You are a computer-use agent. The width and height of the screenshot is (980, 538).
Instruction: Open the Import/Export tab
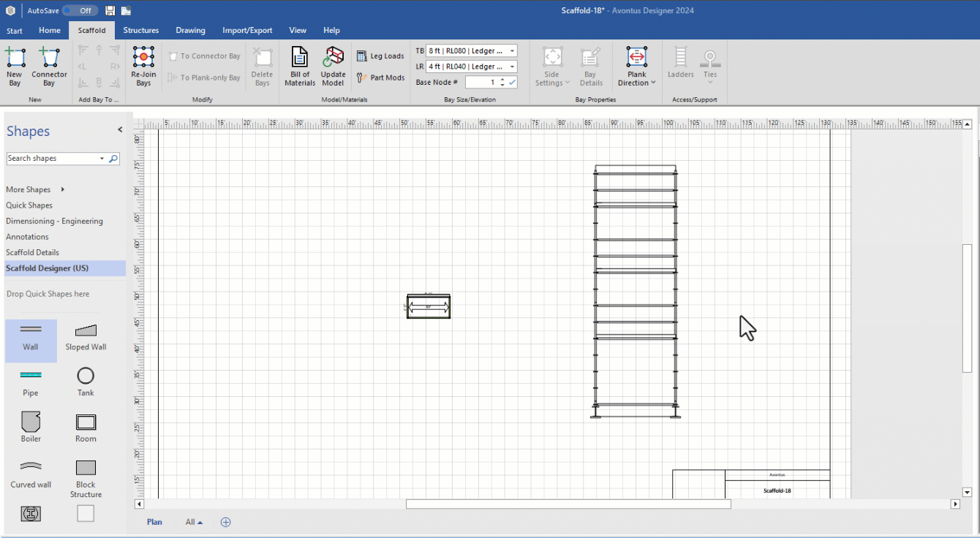(x=247, y=31)
